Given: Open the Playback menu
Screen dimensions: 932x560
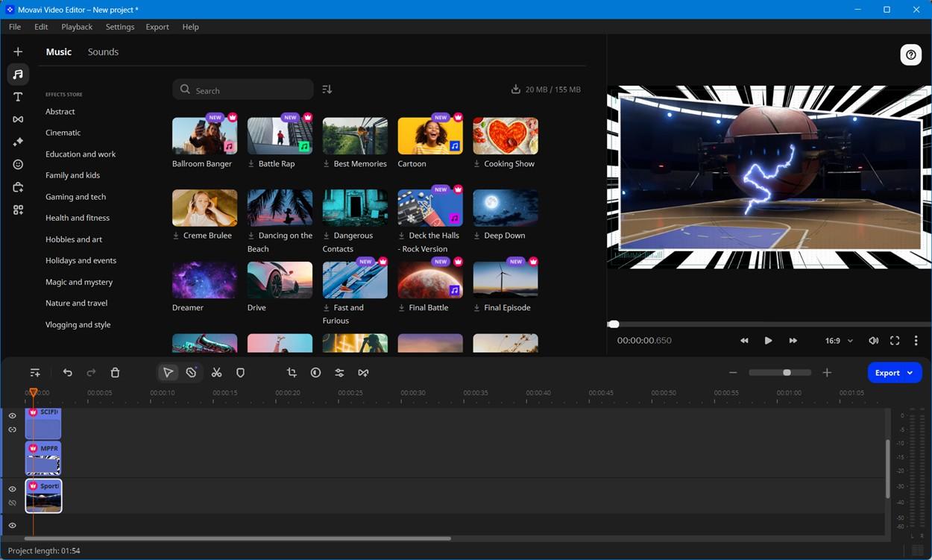Looking at the screenshot, I should pyautogui.click(x=77, y=27).
